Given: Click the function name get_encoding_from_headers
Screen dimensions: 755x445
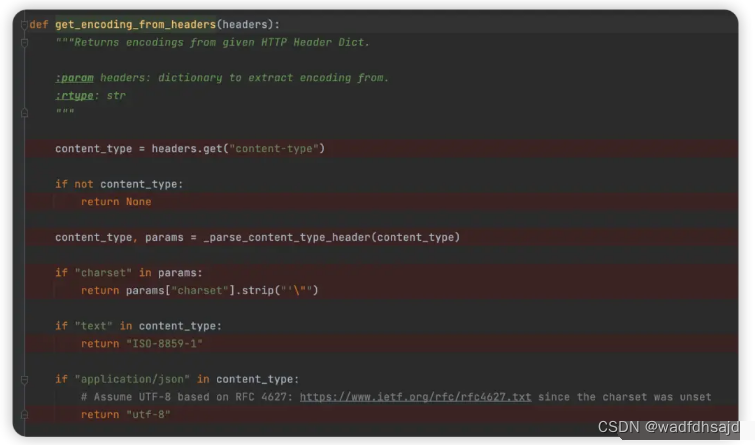Looking at the screenshot, I should point(135,25).
